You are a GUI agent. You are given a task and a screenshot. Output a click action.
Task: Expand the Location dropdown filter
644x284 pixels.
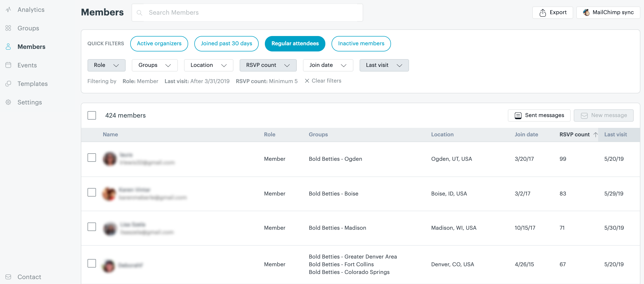(x=208, y=65)
